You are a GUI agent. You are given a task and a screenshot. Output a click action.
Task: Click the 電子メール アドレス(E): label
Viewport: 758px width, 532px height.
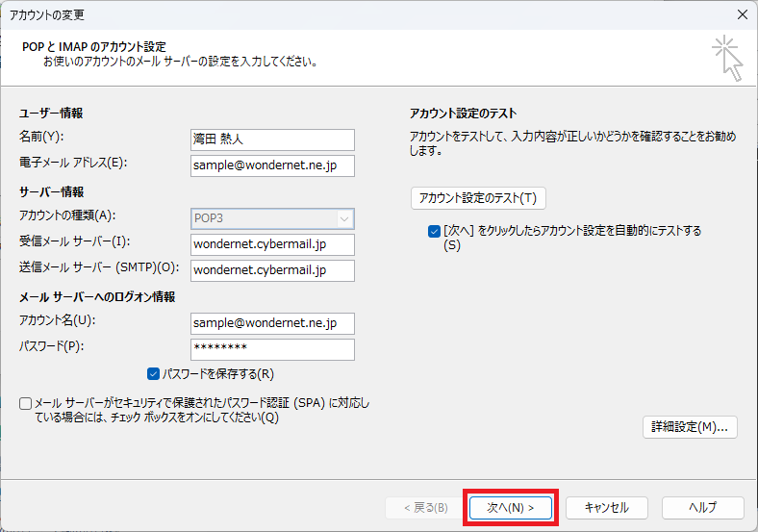point(73,163)
